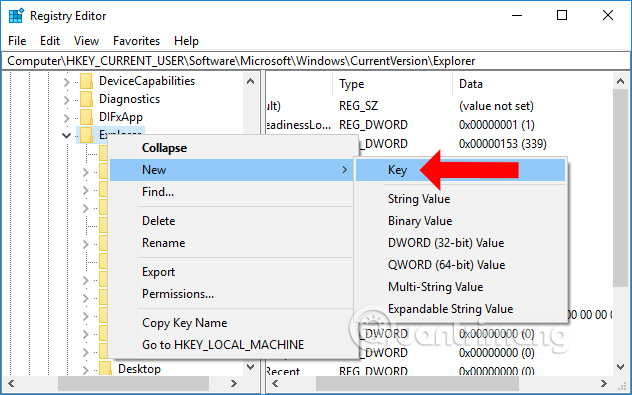The width and height of the screenshot is (632, 395).
Task: Click the tree pane scroll down arrow
Action: pyautogui.click(x=250, y=367)
